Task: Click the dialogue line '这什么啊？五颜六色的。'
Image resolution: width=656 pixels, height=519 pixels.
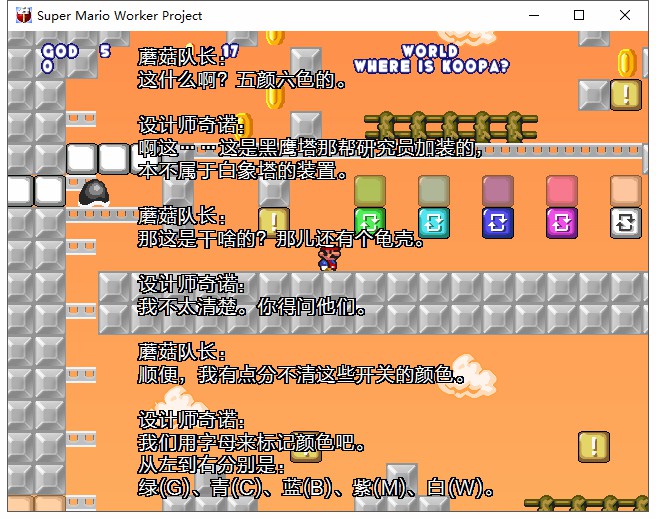Action: 242,80
